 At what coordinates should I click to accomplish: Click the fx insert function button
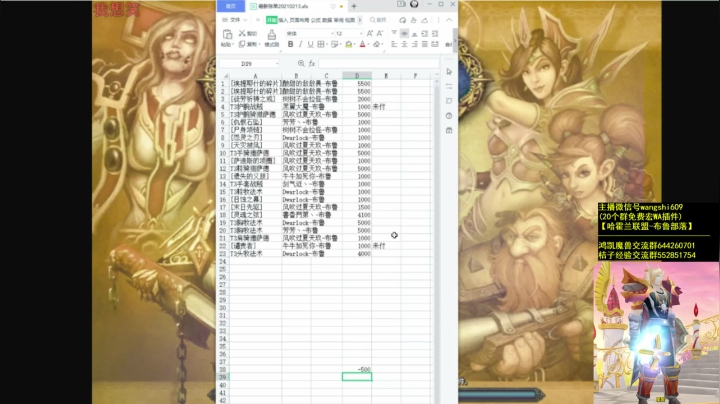[x=312, y=63]
